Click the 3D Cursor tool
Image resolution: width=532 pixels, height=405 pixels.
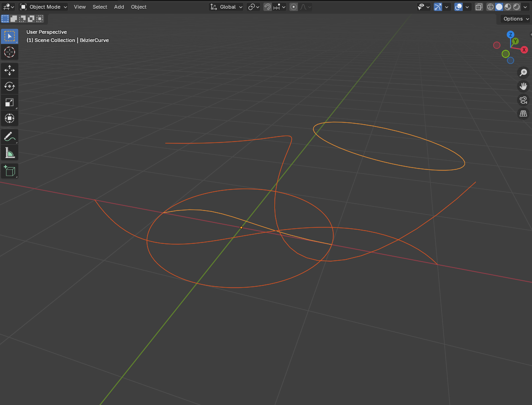[x=10, y=52]
